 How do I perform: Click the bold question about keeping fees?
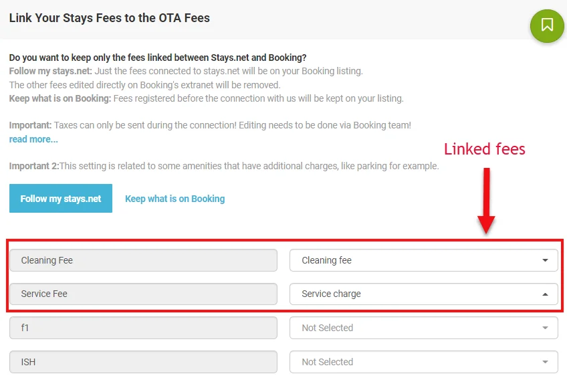pos(158,58)
